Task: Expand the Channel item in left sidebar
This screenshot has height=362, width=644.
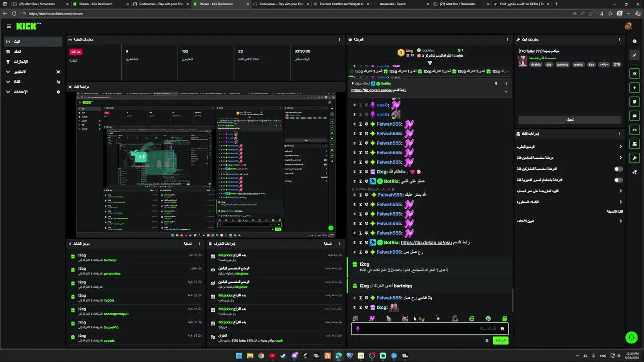Action: pos(33,82)
